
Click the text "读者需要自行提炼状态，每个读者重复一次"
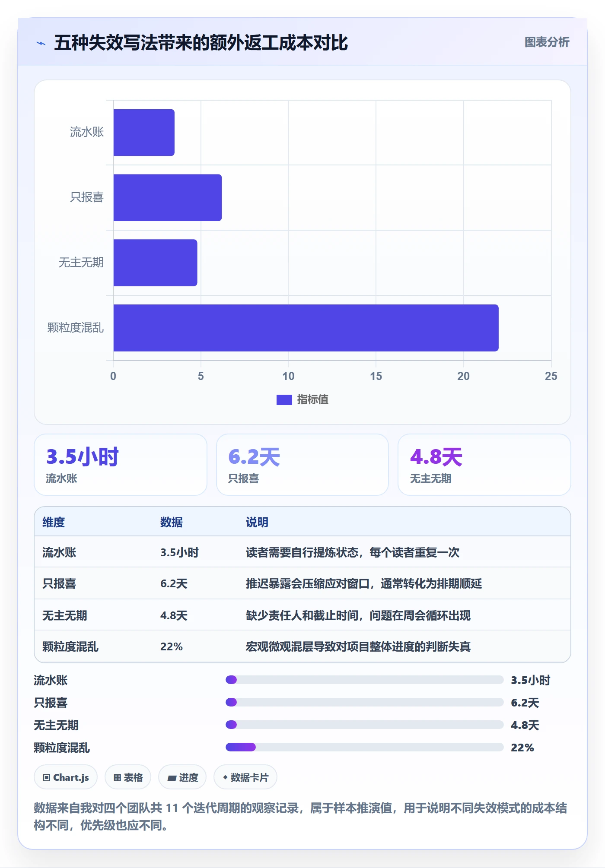tap(353, 552)
